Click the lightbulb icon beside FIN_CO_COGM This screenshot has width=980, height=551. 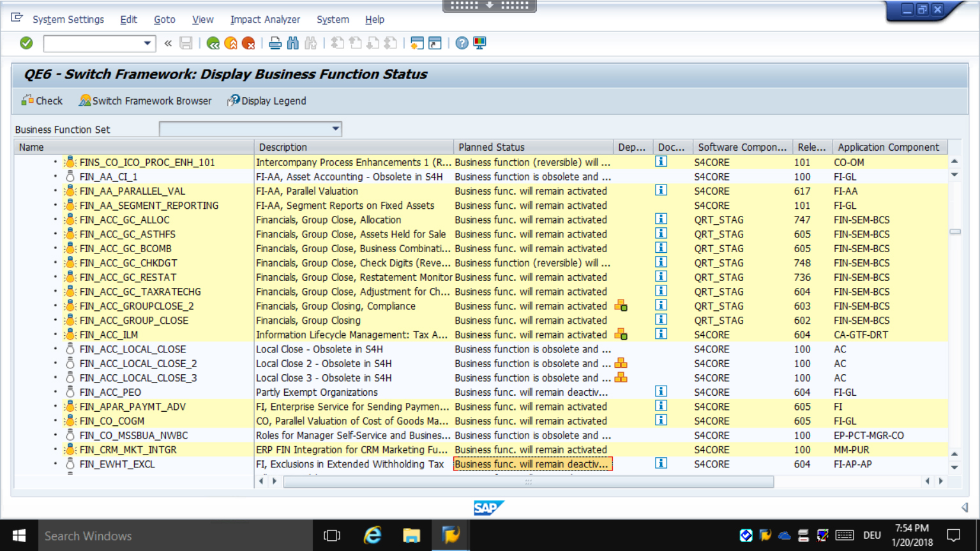pyautogui.click(x=70, y=421)
